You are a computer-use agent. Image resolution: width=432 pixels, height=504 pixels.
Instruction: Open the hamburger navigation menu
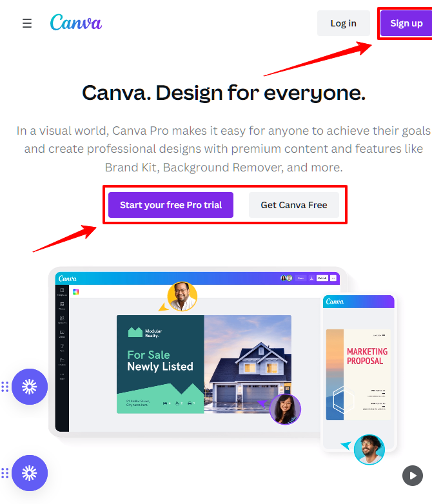coord(27,23)
